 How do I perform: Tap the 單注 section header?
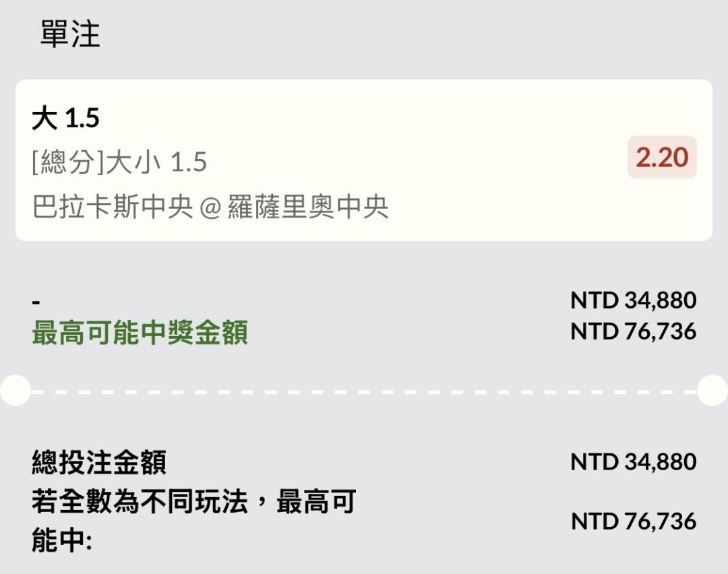click(70, 34)
